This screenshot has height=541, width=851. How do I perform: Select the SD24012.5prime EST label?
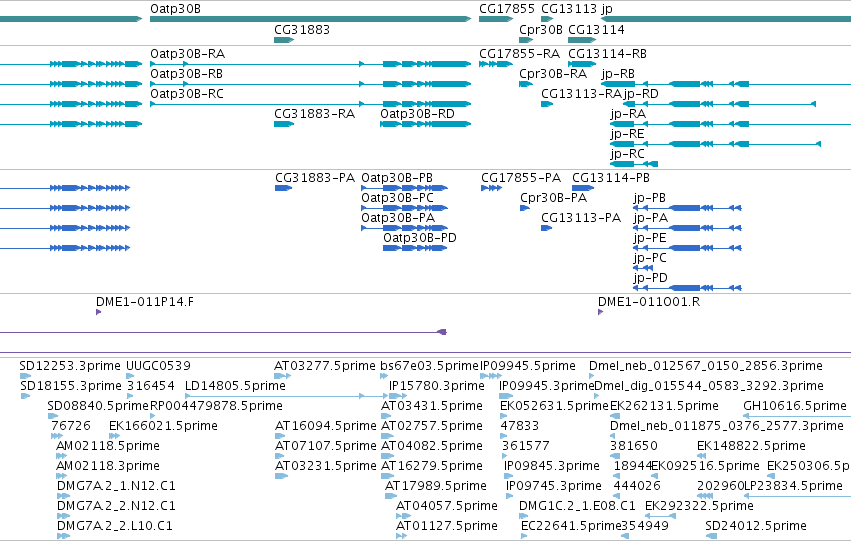[756, 527]
